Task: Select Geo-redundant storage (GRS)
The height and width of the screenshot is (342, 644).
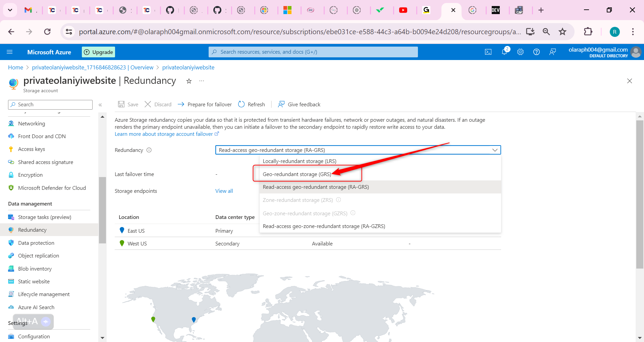Action: point(297,174)
